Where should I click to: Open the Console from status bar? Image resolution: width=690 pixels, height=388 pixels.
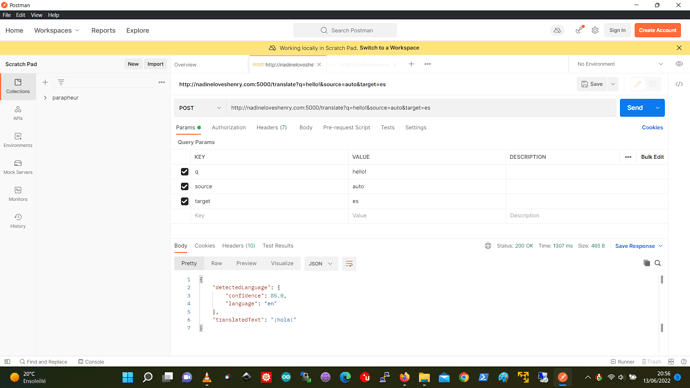[91, 362]
